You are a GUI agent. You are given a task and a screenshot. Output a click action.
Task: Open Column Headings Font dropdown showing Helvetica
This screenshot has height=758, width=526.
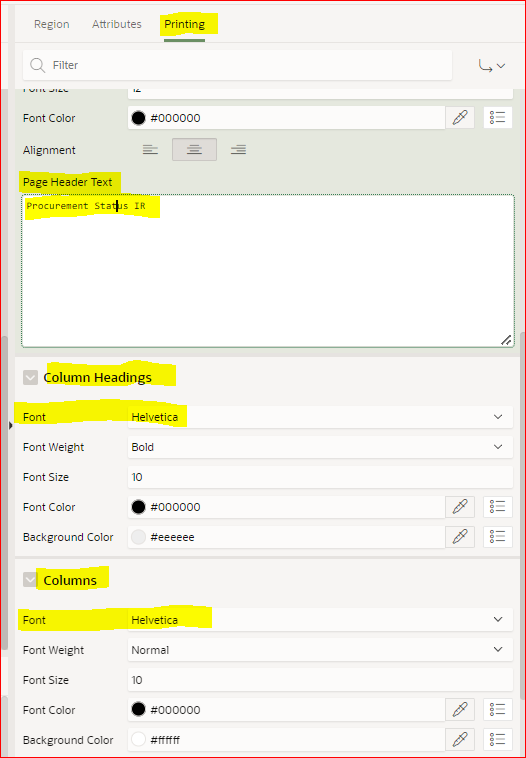tap(320, 417)
